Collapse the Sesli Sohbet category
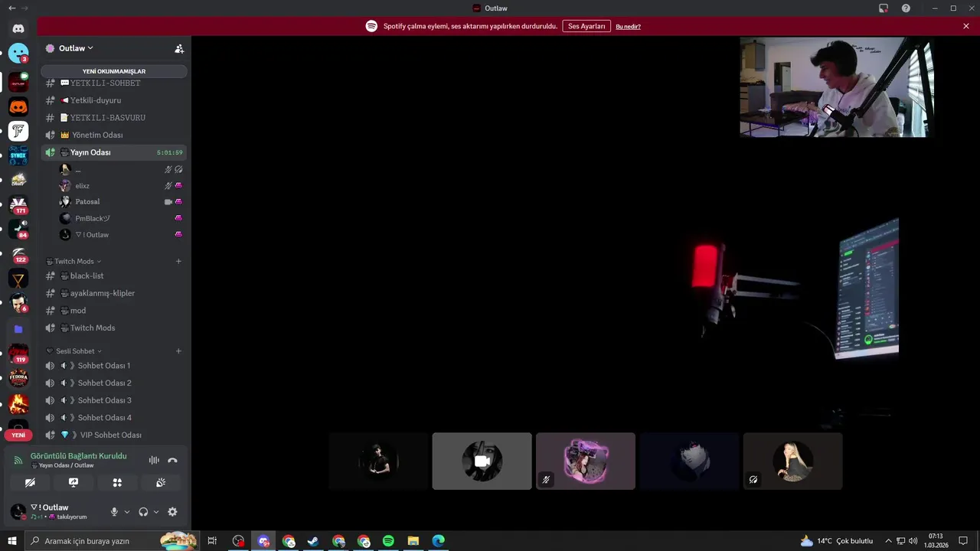Screen dimensions: 980x551 point(73,351)
